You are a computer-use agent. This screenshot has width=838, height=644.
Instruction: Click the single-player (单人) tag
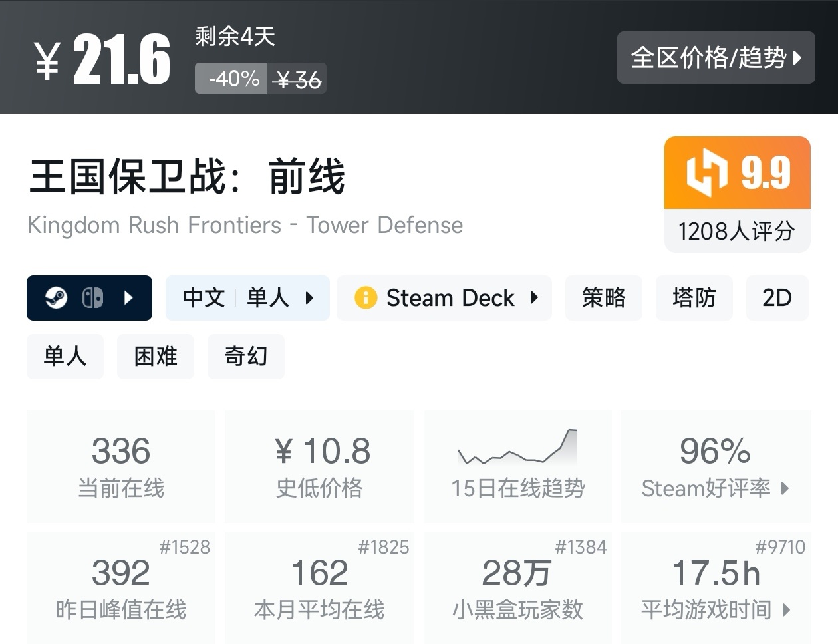[x=65, y=357]
